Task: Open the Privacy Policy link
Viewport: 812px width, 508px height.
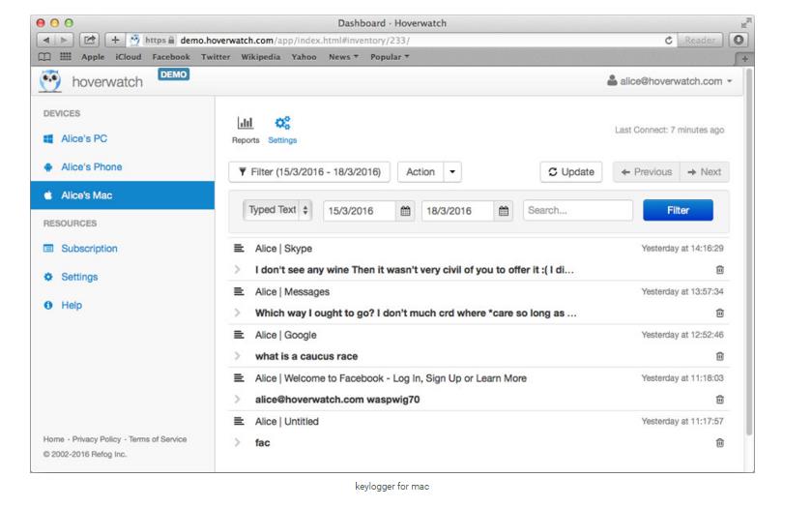Action: tap(97, 439)
